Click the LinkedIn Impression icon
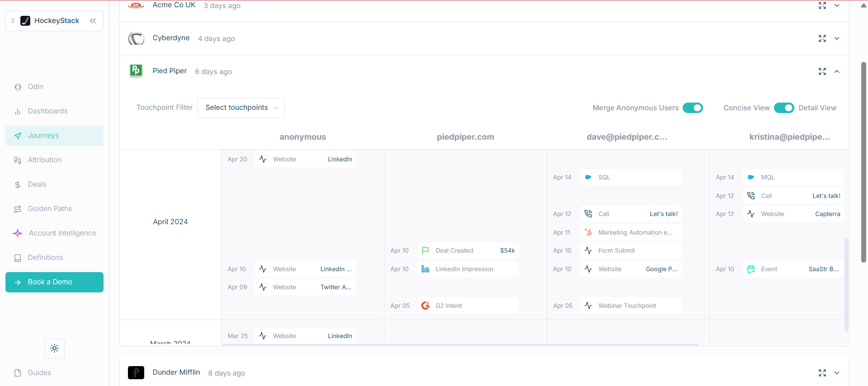This screenshot has width=868, height=386. point(425,269)
